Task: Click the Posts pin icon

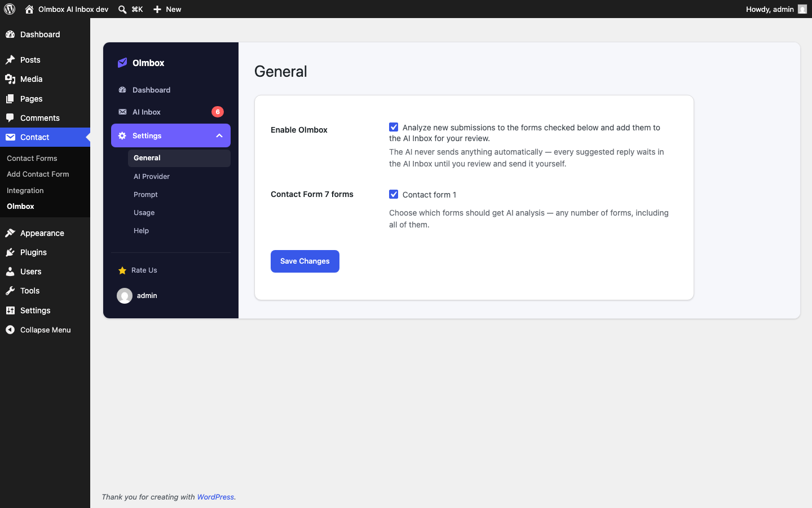Action: [10, 60]
